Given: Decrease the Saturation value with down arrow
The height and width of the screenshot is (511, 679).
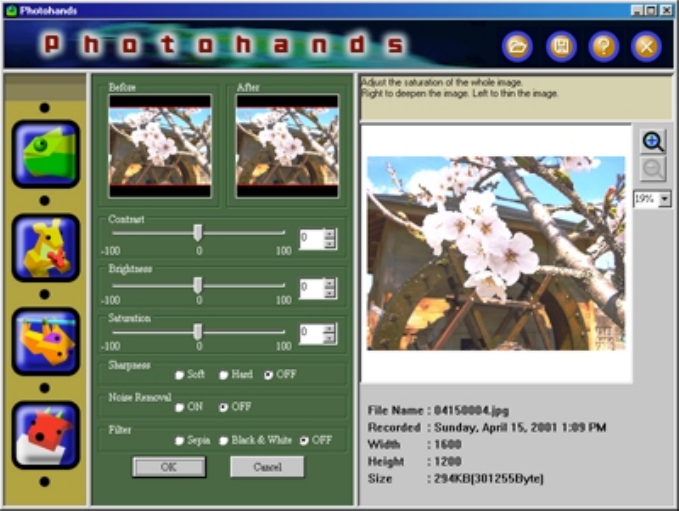Looking at the screenshot, I should click(x=330, y=338).
